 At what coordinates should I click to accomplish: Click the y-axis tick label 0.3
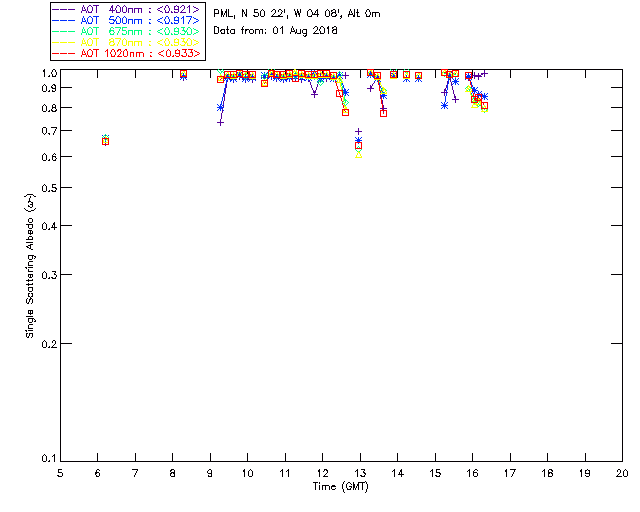click(49, 275)
